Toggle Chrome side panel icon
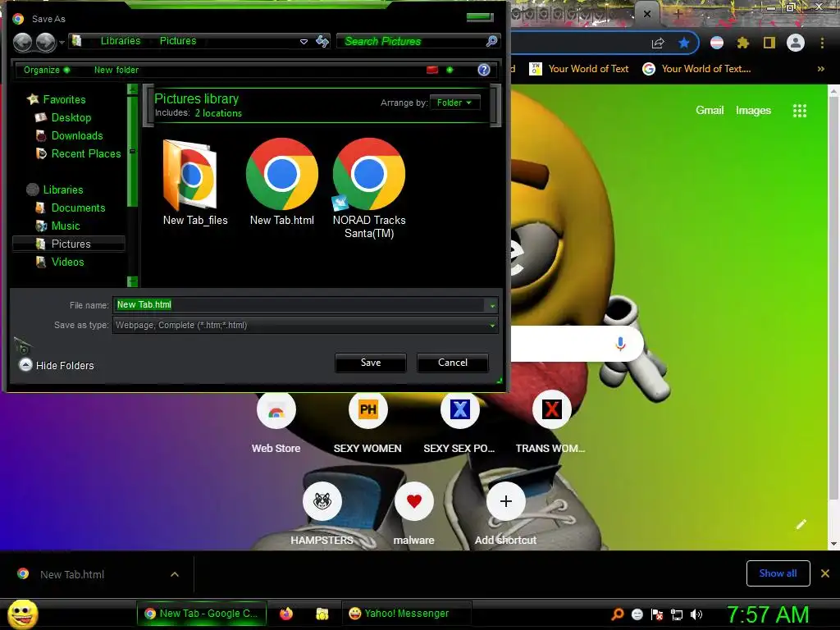 click(x=769, y=43)
